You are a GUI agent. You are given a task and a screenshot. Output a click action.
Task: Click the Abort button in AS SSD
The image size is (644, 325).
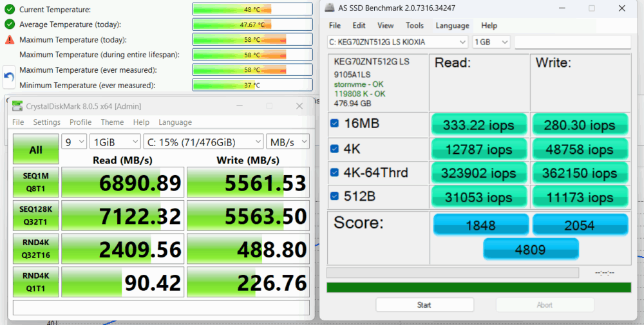pos(545,305)
